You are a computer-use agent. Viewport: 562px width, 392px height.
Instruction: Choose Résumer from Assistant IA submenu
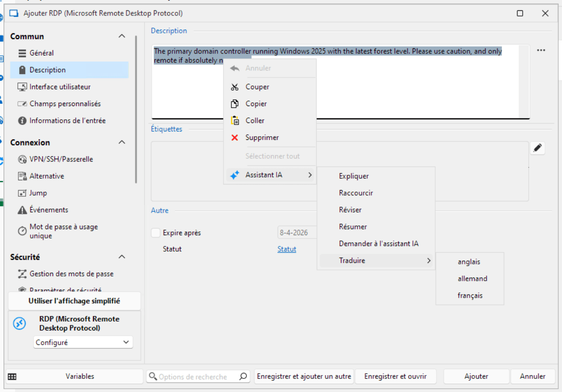pyautogui.click(x=353, y=227)
